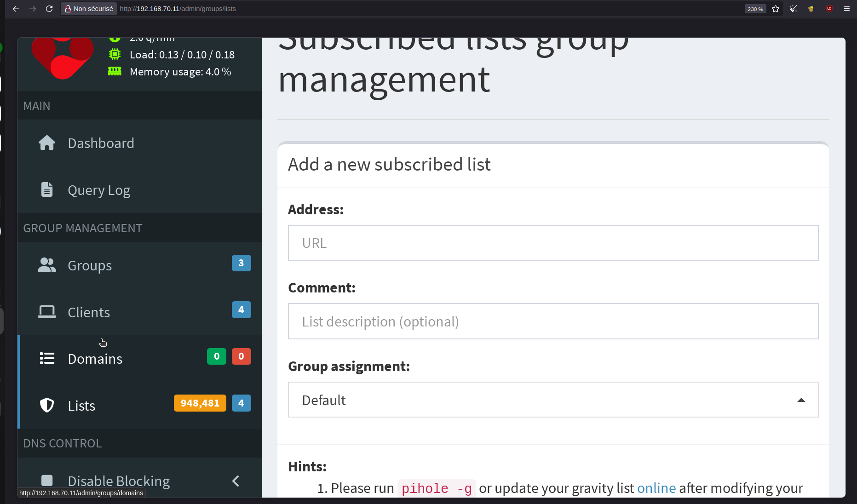
Task: Click the Clients count badge 4
Action: coord(241,310)
